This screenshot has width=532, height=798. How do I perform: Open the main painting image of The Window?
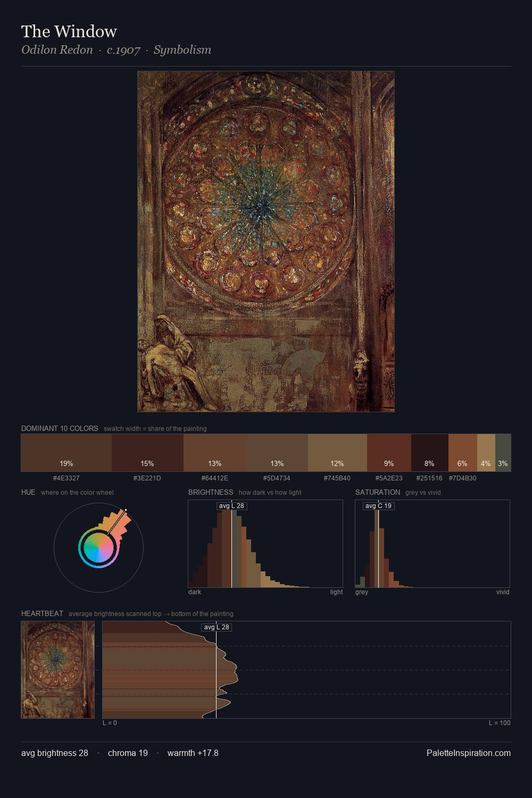point(266,242)
